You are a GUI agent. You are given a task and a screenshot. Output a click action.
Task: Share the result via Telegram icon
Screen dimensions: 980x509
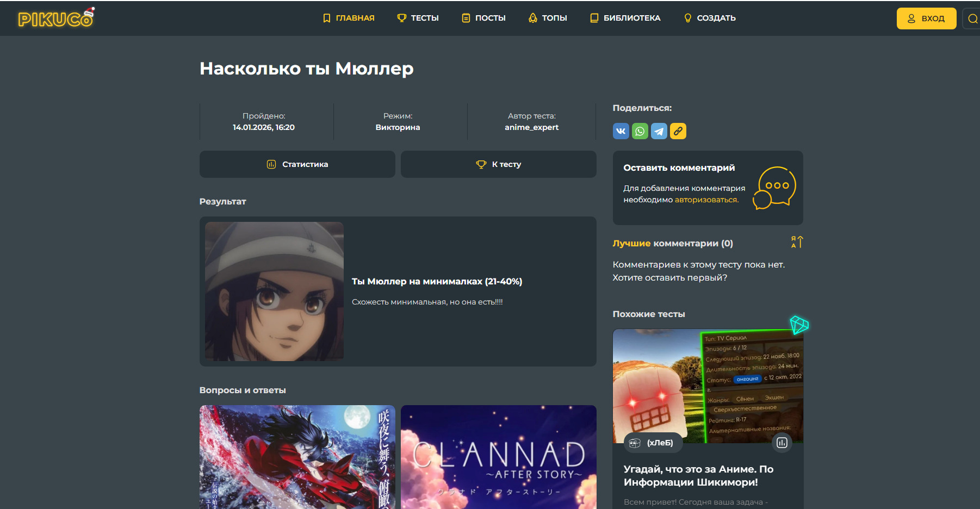659,131
